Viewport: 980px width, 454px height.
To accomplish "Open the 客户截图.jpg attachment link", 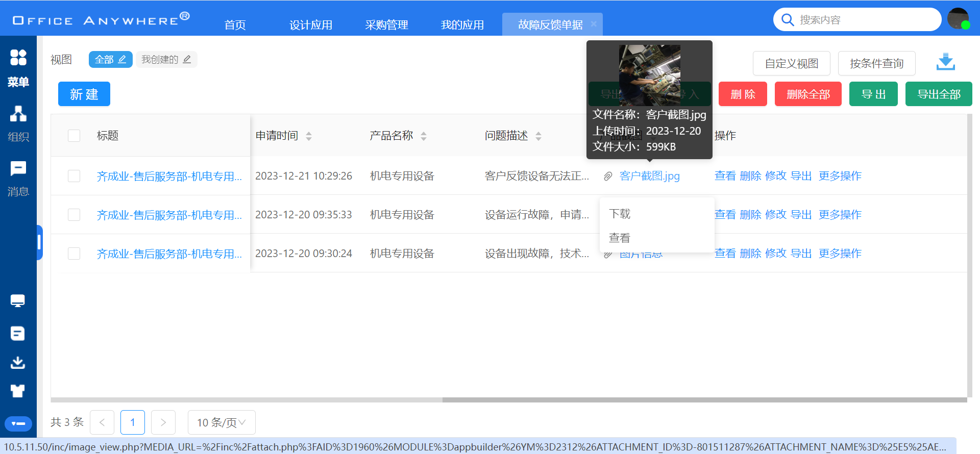I will tap(650, 176).
